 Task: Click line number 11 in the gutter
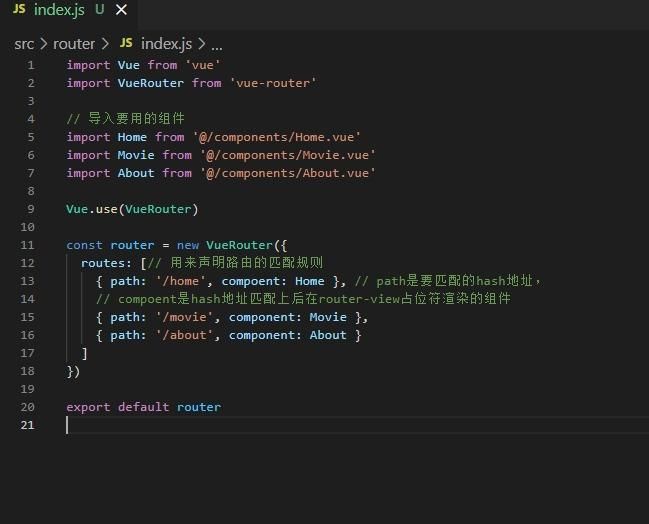click(30, 245)
